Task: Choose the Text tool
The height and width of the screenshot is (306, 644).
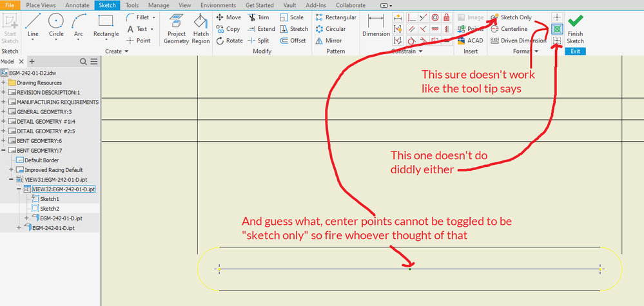Action: [x=138, y=29]
